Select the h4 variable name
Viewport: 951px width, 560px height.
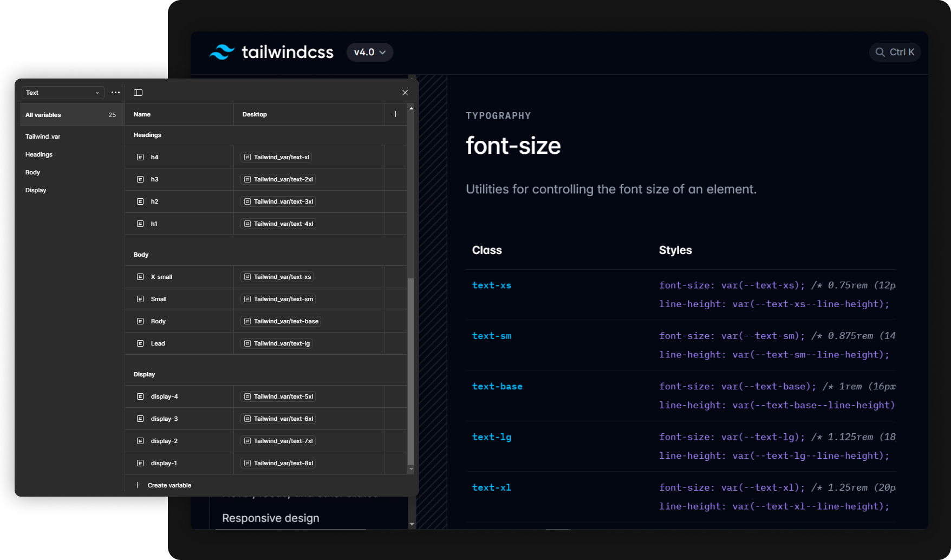pyautogui.click(x=154, y=157)
